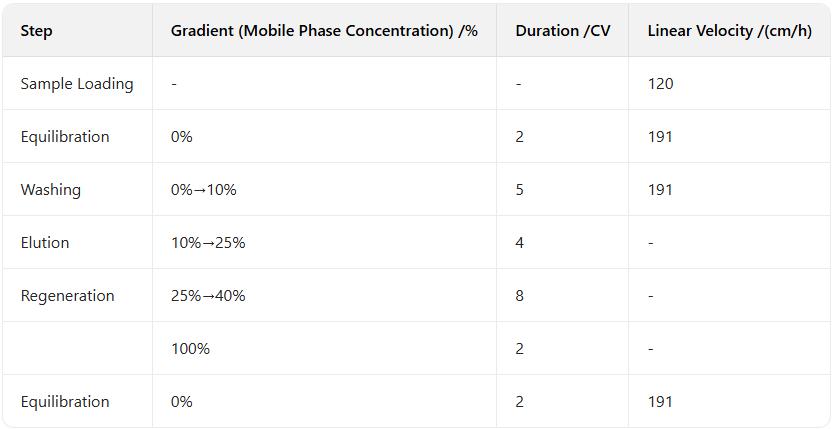Click the Duration /CV column header
The image size is (834, 429).
pos(563,31)
